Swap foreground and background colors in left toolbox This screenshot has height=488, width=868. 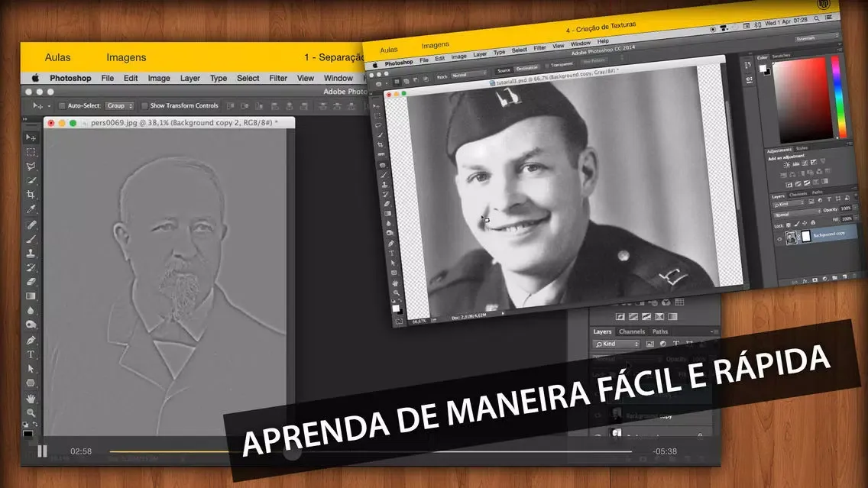(x=35, y=425)
